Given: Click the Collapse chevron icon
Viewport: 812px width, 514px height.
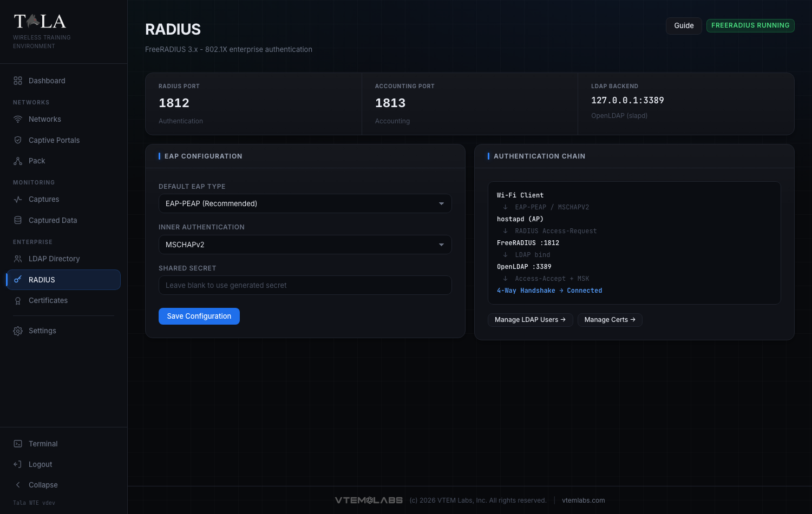Looking at the screenshot, I should point(18,485).
